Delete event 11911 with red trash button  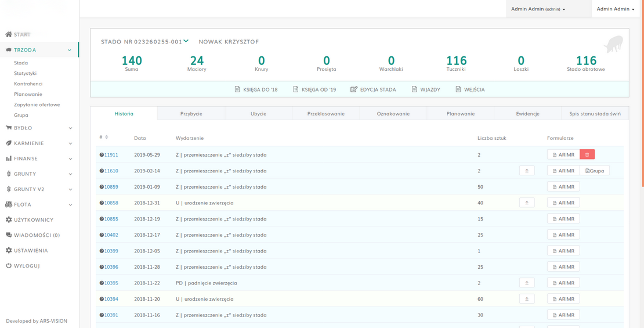pyautogui.click(x=587, y=155)
